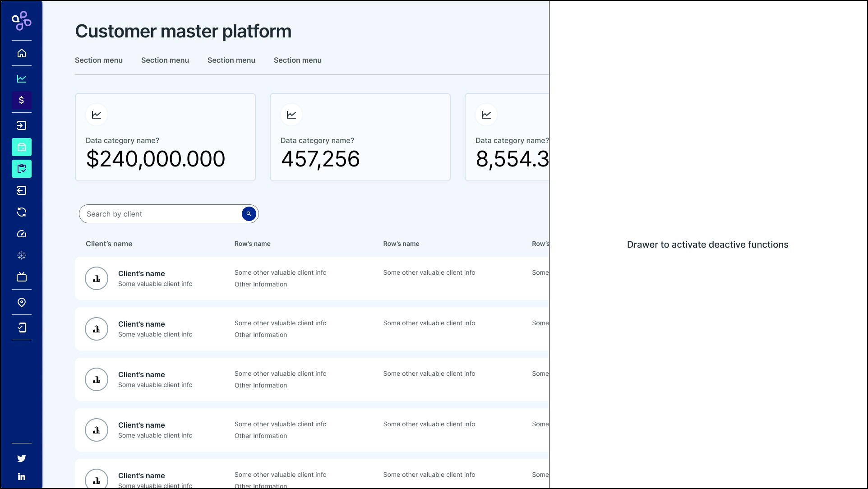This screenshot has width=868, height=489.
Task: Click the second Row's name column header
Action: coord(402,244)
